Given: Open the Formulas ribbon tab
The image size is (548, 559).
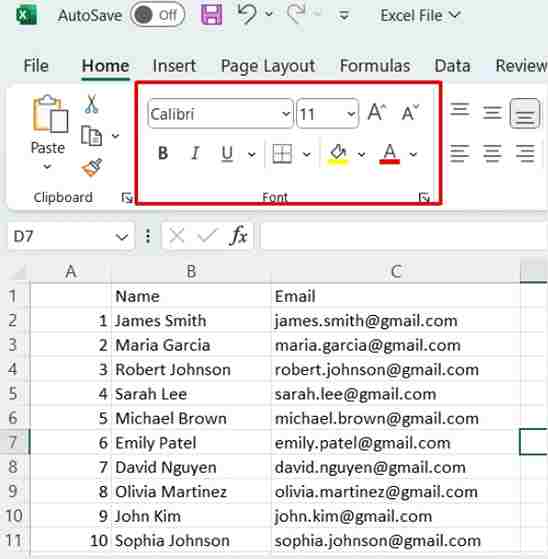Looking at the screenshot, I should pos(375,66).
